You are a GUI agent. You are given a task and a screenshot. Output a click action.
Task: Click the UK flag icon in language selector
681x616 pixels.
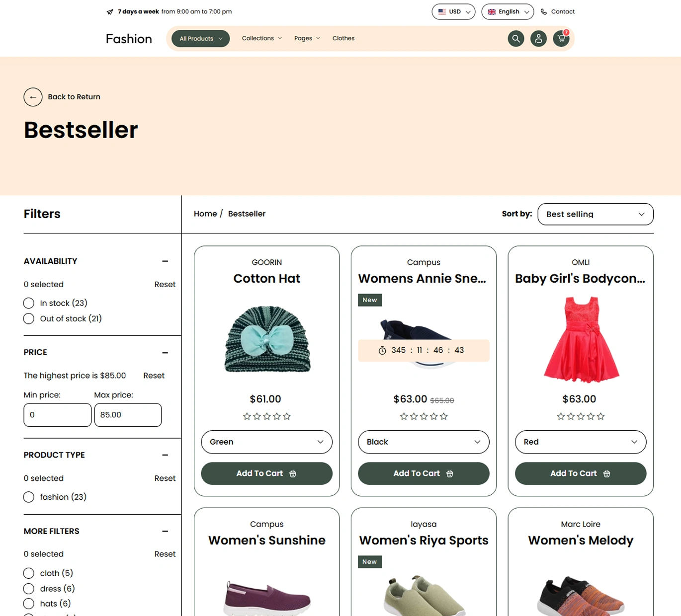[x=492, y=11]
